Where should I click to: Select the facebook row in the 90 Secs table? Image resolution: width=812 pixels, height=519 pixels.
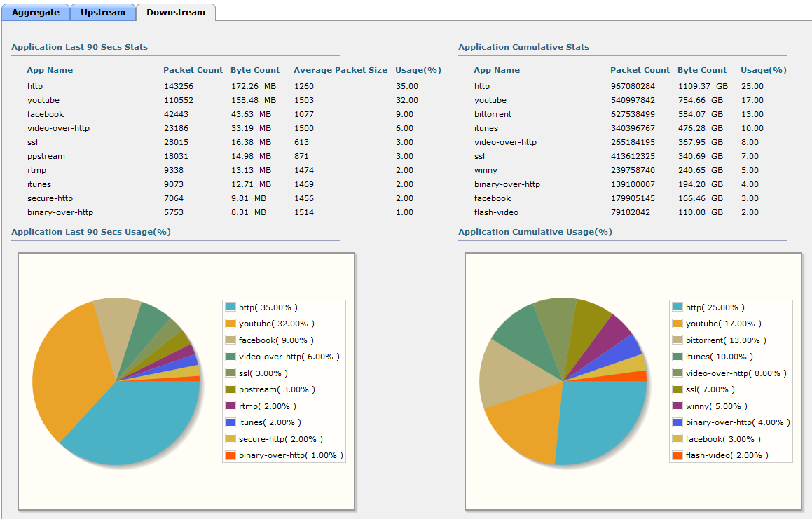click(x=46, y=114)
